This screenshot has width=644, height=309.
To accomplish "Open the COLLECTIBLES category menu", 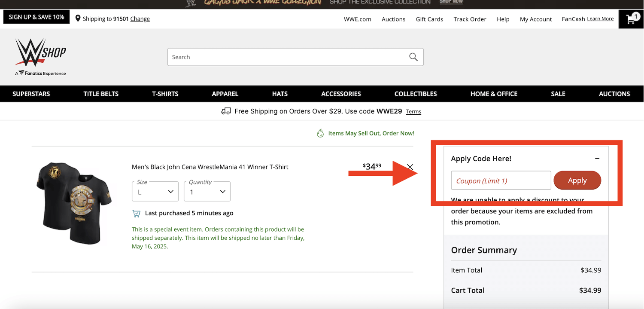I will click(415, 94).
